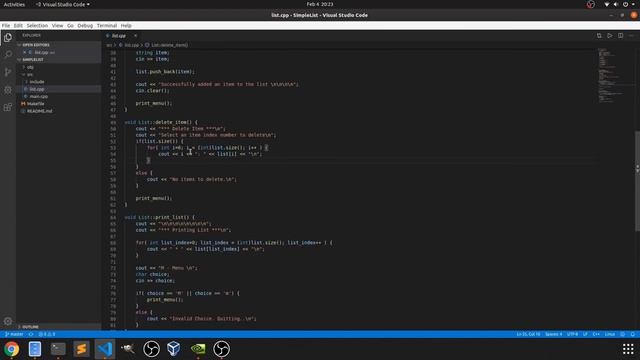
Task: Open Sublime Text from the dock
Action: coord(81,349)
